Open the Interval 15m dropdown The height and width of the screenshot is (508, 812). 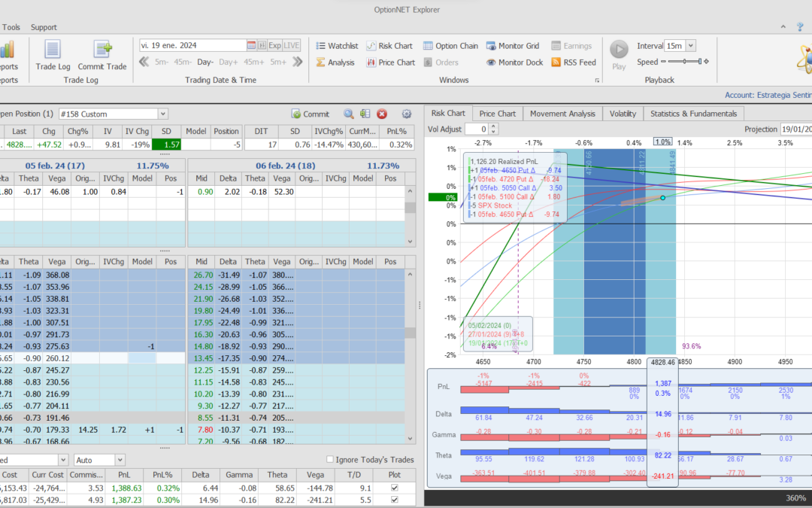tap(690, 46)
